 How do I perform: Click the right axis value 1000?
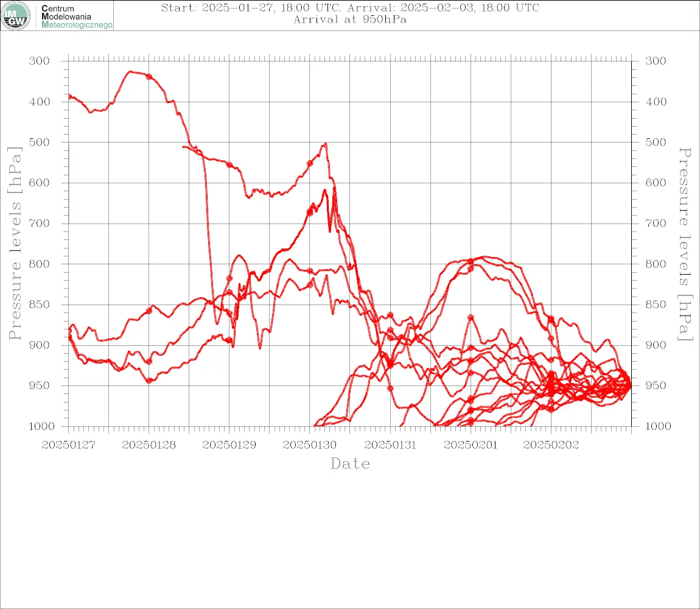[x=659, y=426]
